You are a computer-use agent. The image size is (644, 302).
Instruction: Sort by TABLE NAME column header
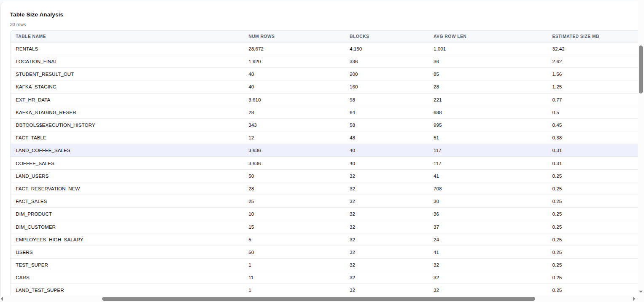(31, 37)
